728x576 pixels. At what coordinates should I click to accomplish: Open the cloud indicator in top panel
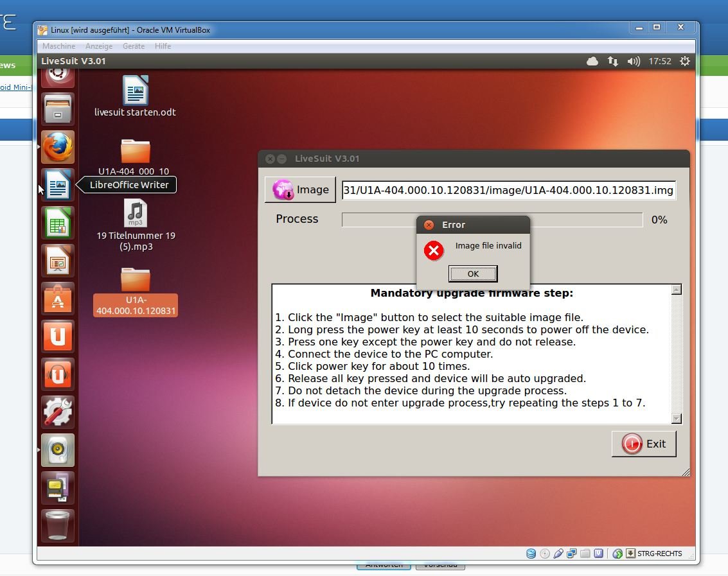(592, 61)
